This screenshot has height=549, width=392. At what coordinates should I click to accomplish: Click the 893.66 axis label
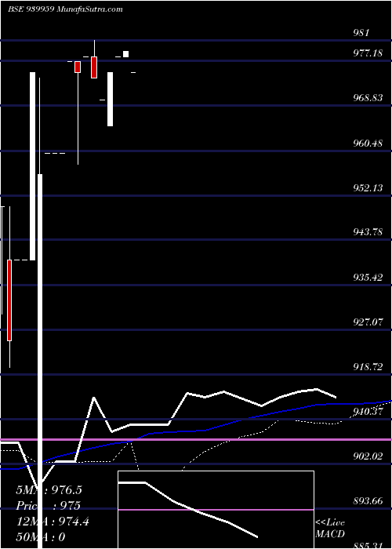[x=368, y=501]
